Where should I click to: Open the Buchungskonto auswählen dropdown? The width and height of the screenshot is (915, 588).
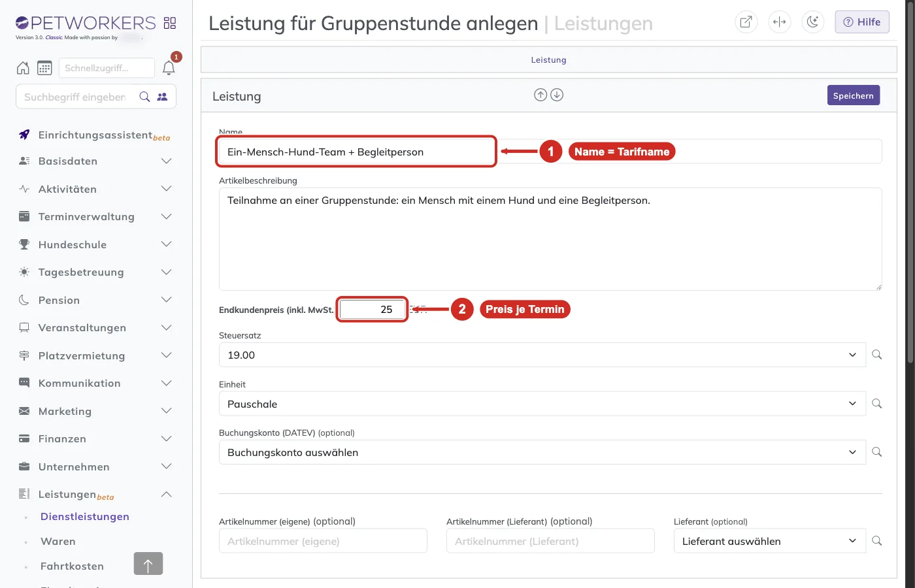click(542, 452)
